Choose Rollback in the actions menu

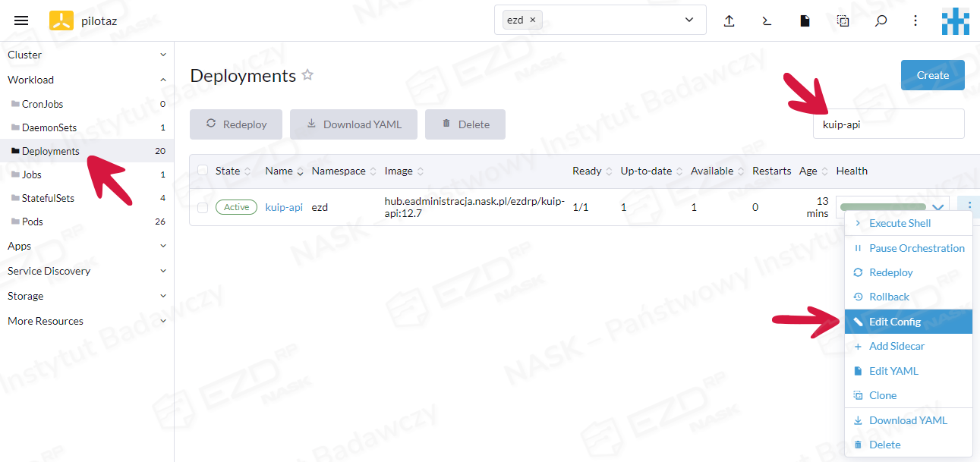[x=888, y=297]
